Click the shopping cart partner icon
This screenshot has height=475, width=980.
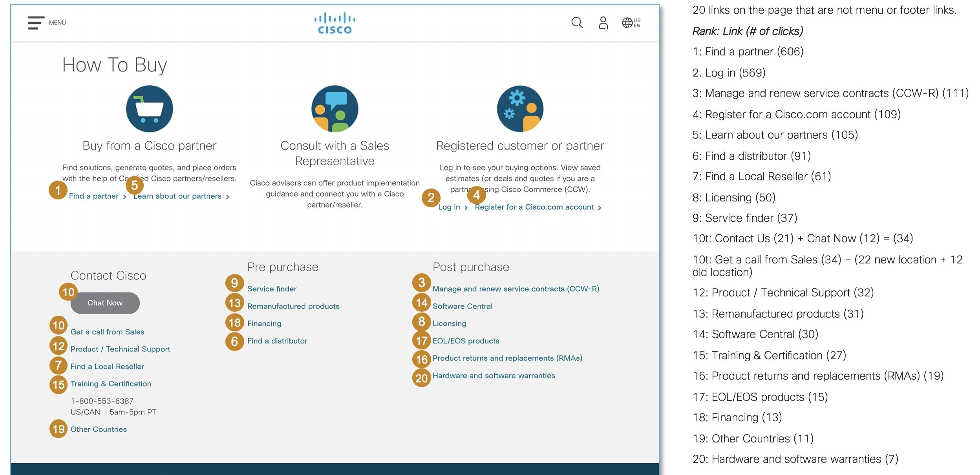click(x=150, y=109)
